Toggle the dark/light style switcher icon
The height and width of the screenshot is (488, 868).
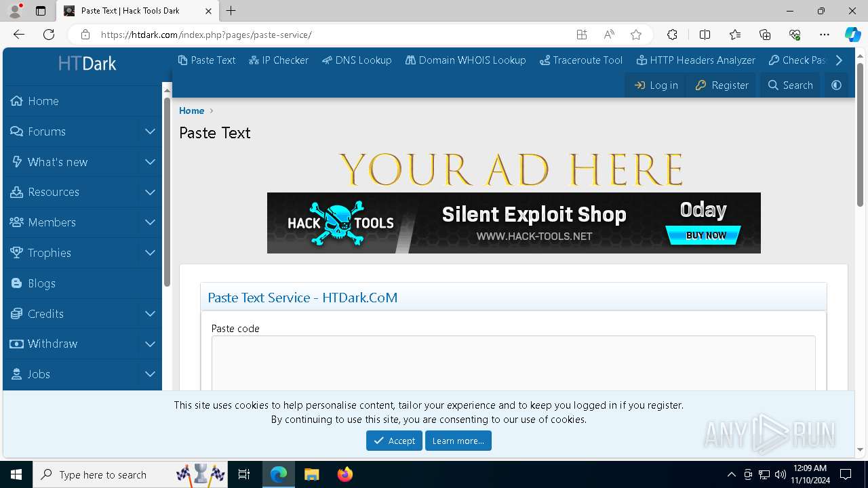[x=836, y=85]
